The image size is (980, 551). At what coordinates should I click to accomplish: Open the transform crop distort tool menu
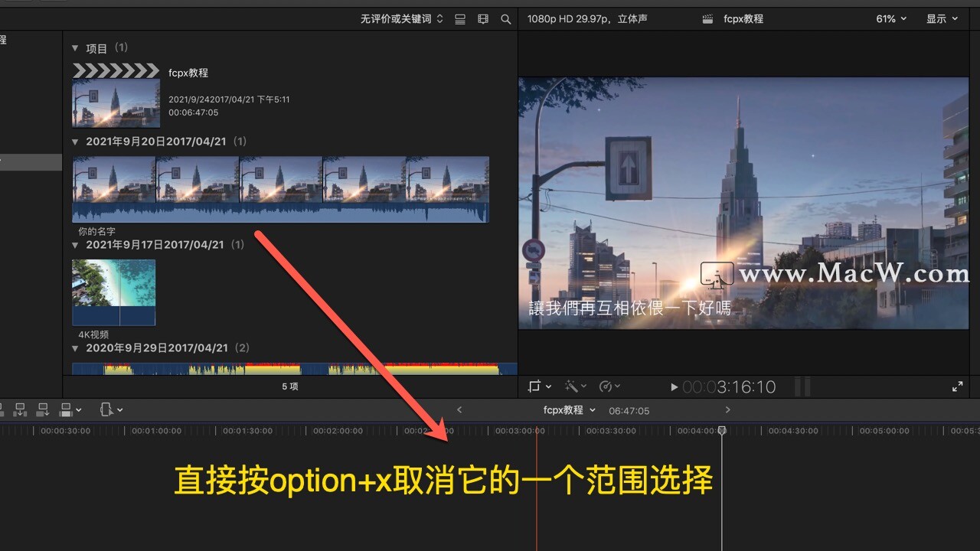540,386
